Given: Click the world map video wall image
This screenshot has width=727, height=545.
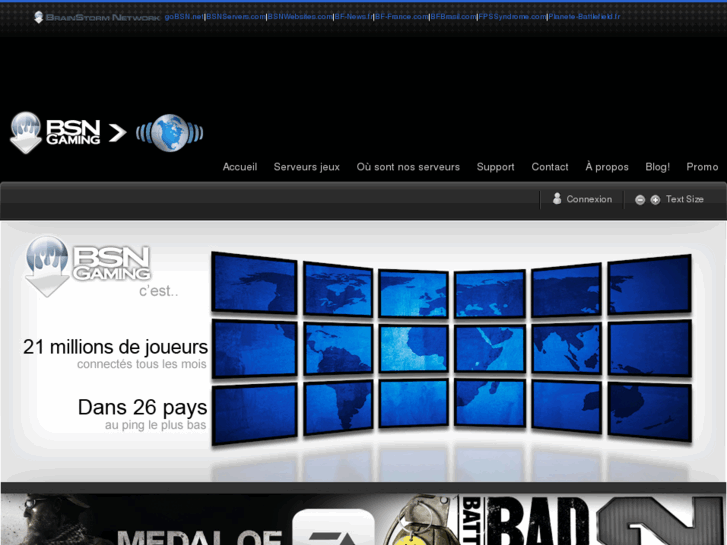Looking at the screenshot, I should coord(451,348).
